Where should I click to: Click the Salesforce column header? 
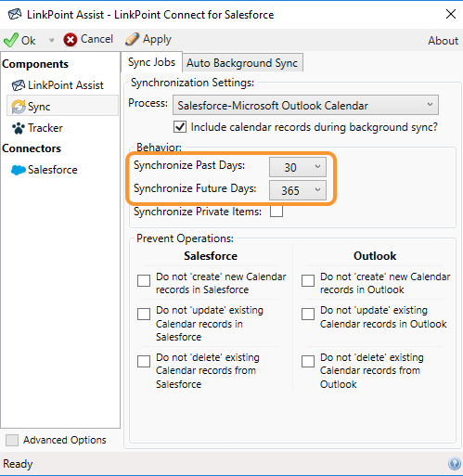coord(211,256)
